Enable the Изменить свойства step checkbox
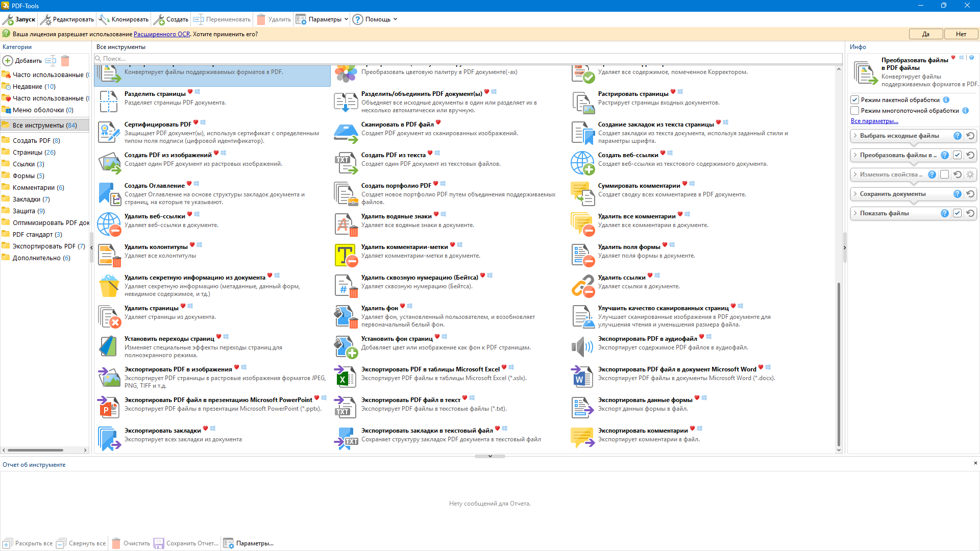Image resolution: width=980 pixels, height=551 pixels. click(x=945, y=174)
